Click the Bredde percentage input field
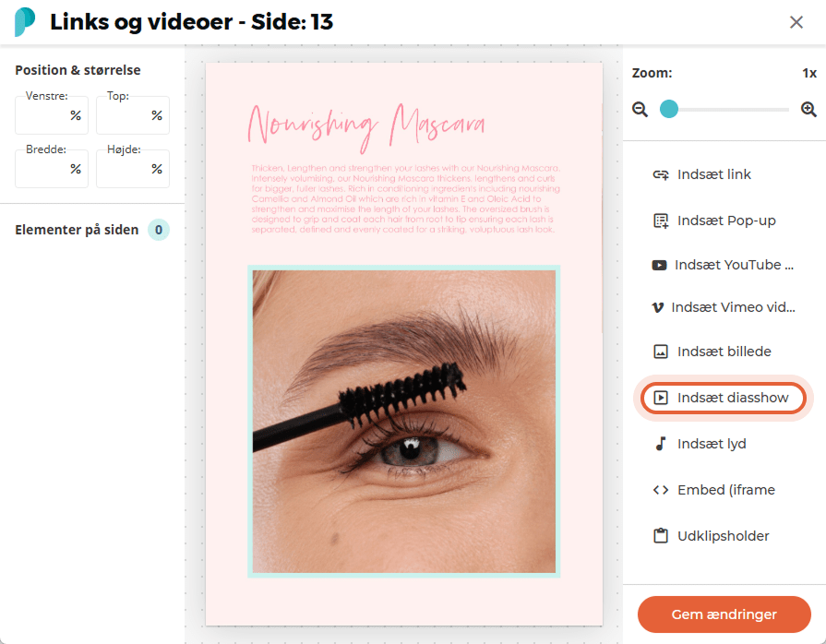 52,169
